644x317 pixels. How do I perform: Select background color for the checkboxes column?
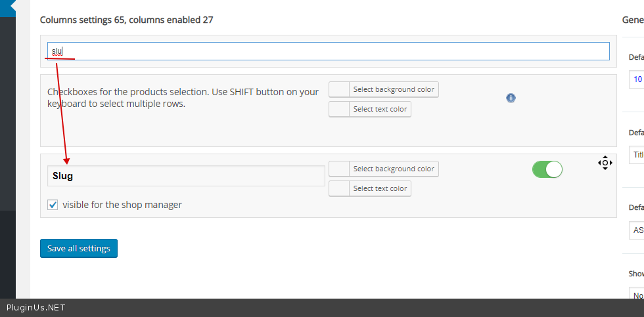coord(393,89)
